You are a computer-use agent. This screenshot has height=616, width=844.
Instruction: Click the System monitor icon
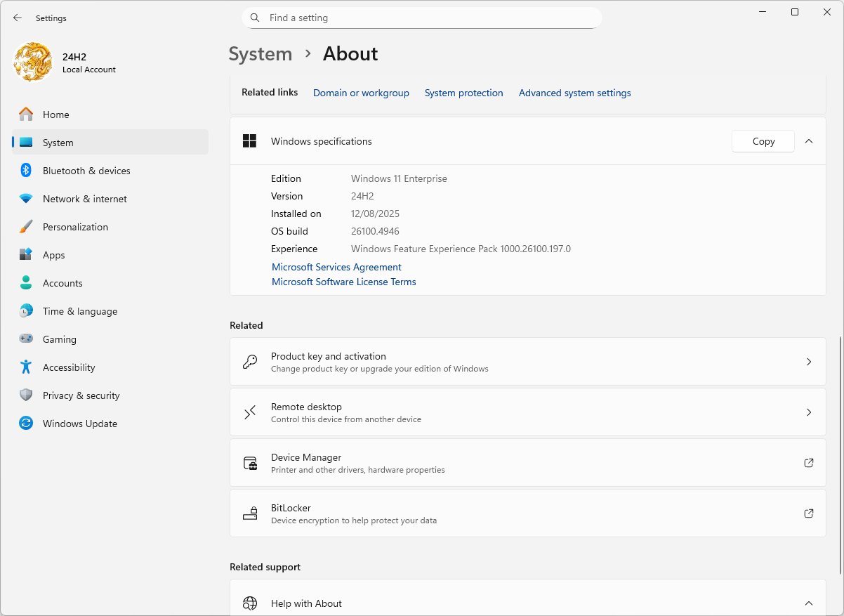click(x=26, y=143)
